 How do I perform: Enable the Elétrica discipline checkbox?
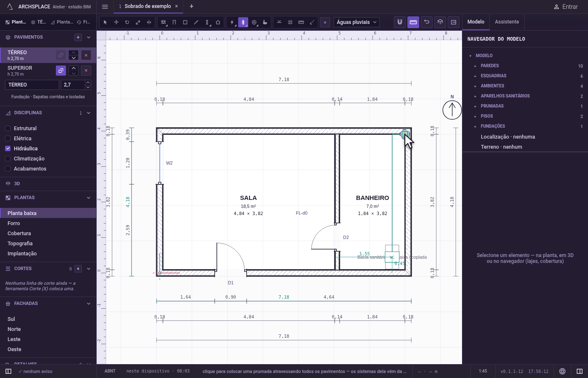[8, 139]
